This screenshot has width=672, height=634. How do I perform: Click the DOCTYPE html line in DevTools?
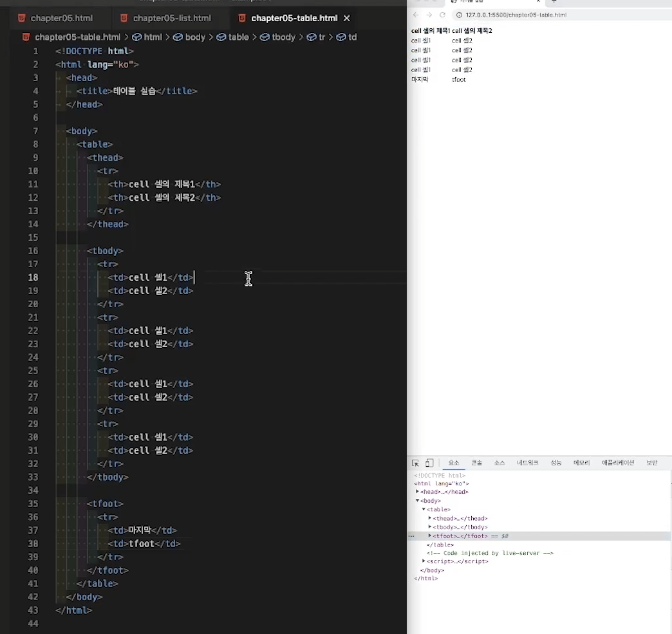click(439, 476)
